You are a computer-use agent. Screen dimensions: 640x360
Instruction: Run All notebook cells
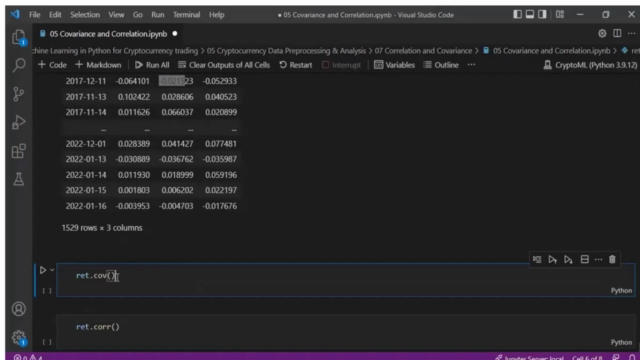pyautogui.click(x=152, y=65)
